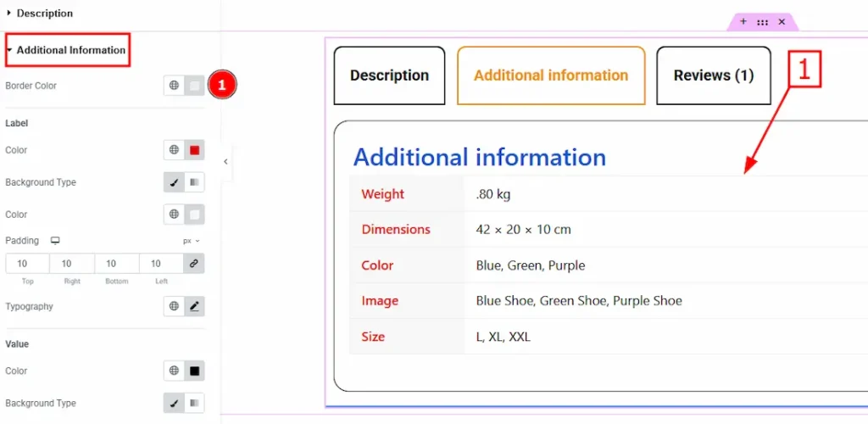
Task: Open Value Color global globe icon
Action: pos(174,371)
